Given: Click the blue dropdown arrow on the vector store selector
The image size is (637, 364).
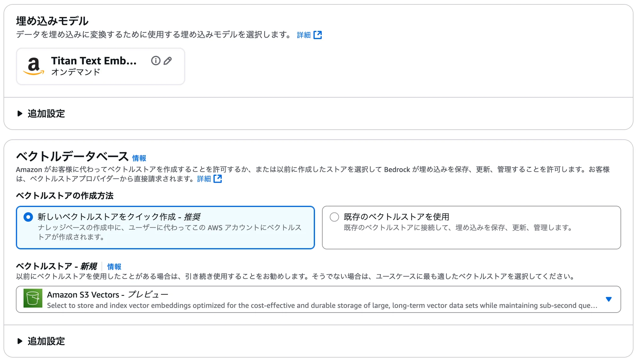Looking at the screenshot, I should [609, 299].
